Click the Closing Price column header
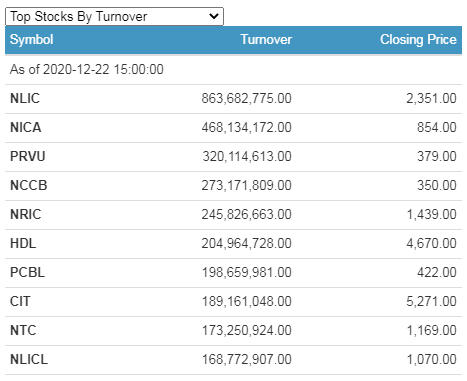The image size is (467, 381). pos(418,40)
